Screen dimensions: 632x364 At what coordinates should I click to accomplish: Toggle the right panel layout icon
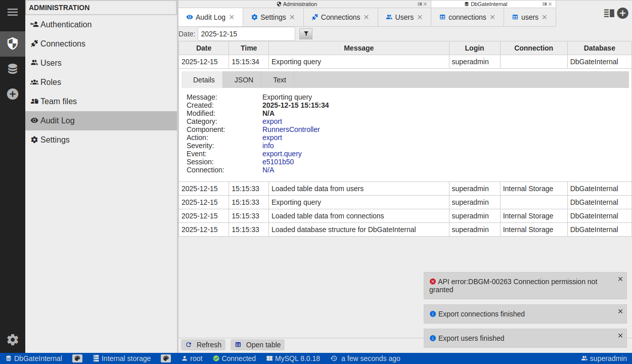[609, 14]
